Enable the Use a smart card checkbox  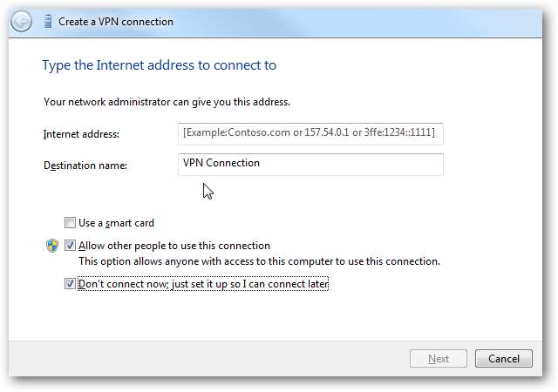70,223
